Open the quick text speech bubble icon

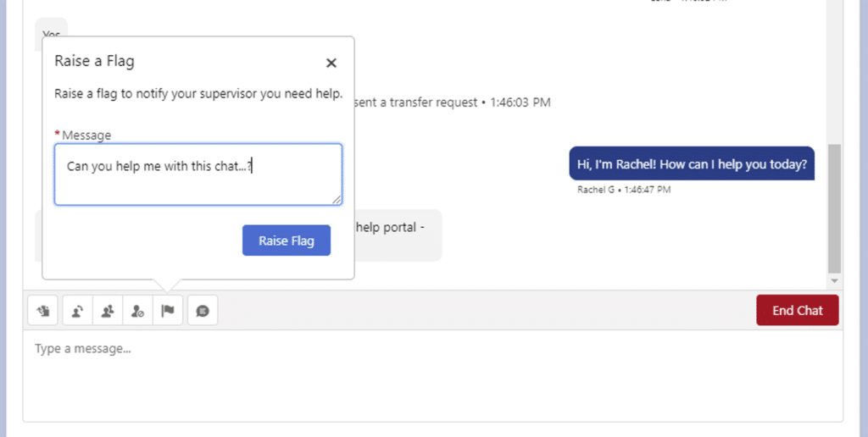point(203,311)
